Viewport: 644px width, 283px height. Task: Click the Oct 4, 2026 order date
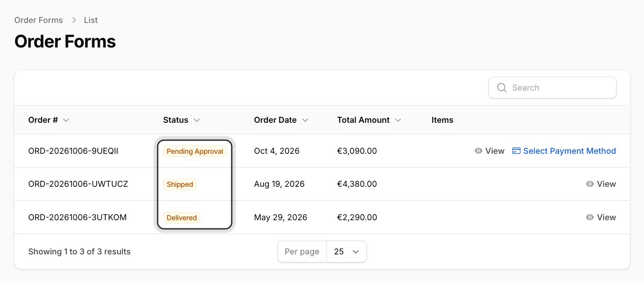tap(277, 151)
